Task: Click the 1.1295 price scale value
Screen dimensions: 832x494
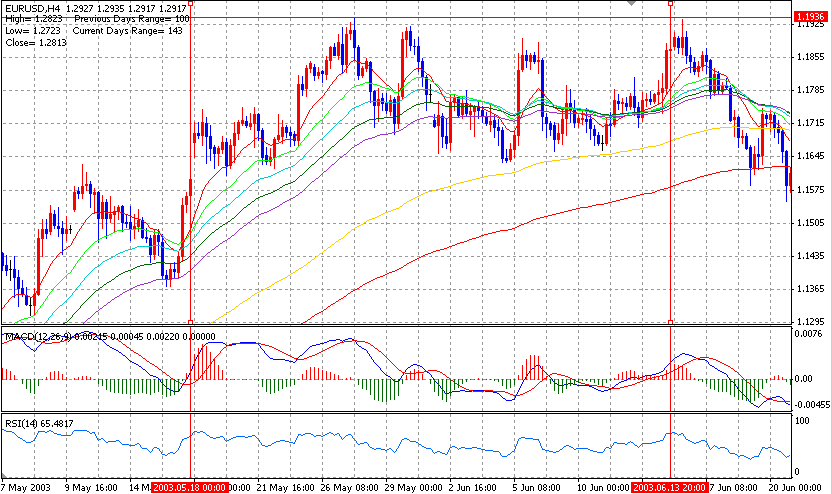Action: pyautogui.click(x=811, y=322)
